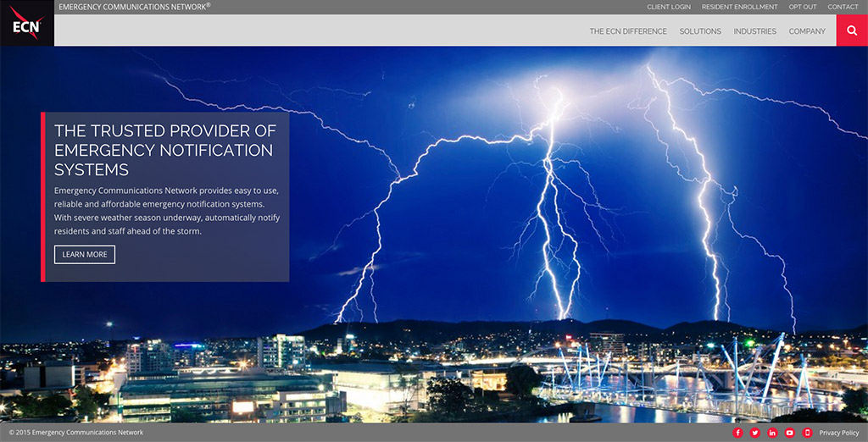Open the Privacy Policy link

tap(839, 433)
